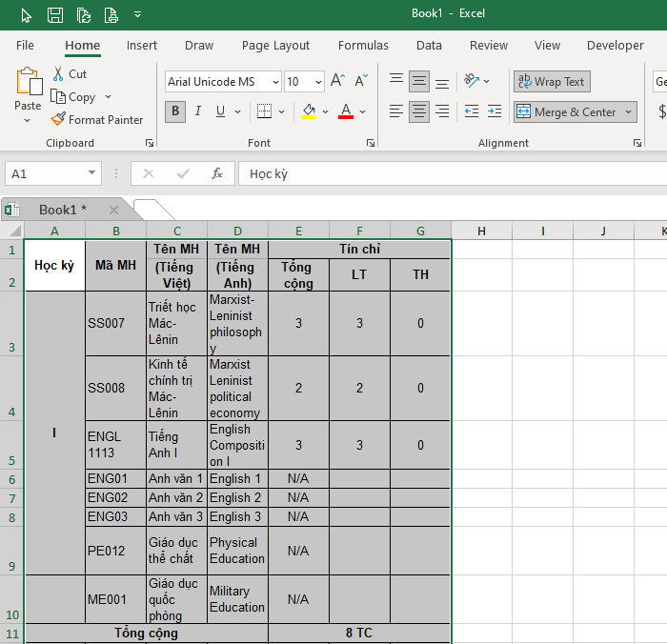Click the 8 TC total cell
This screenshot has height=644, width=667.
pos(359,633)
